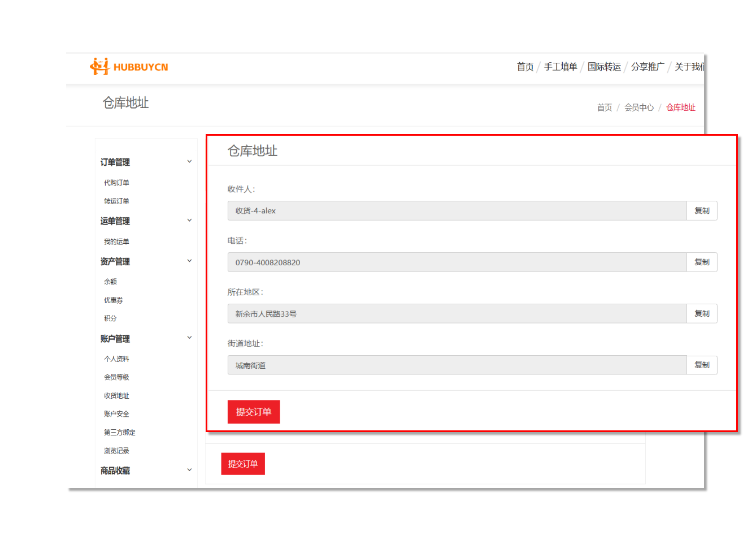Screen dimensions: 756x535
Task: Expand the 商品收藏 section chevron
Action: point(189,470)
